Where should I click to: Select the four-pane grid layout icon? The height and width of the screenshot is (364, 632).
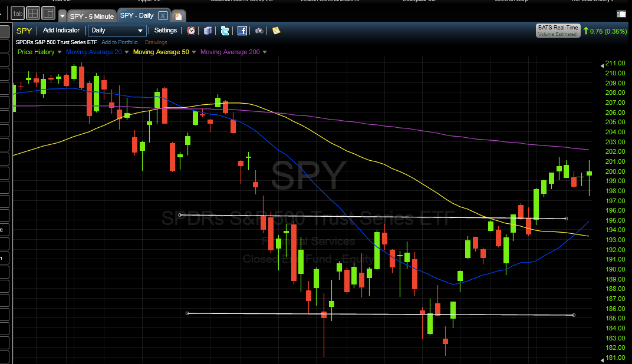tap(33, 14)
